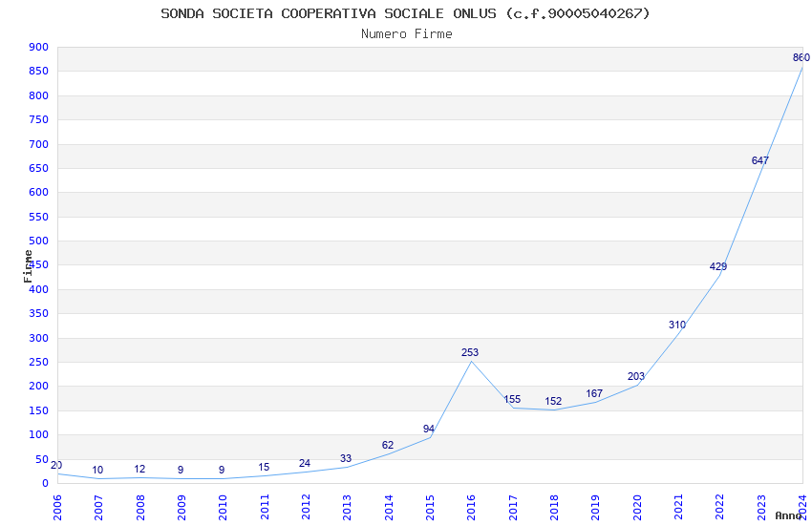This screenshot has width=812, height=525.
Task: Click the x-axis year 2019
Action: click(x=595, y=507)
